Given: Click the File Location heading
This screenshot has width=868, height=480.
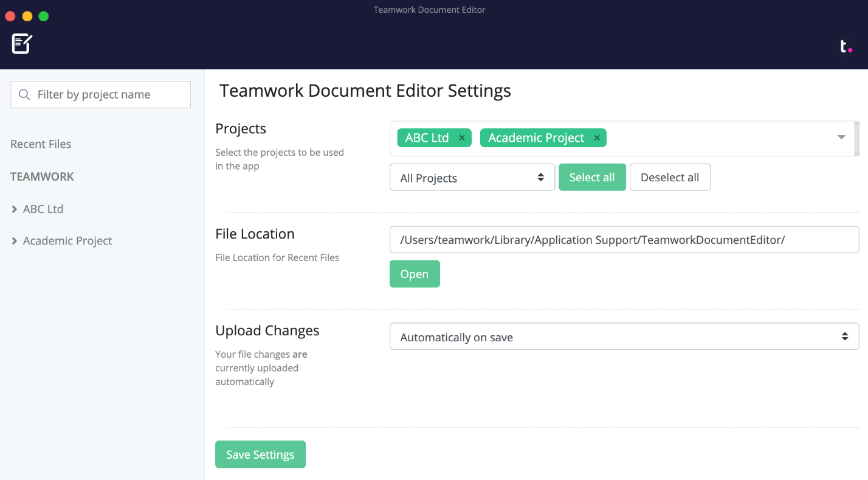Looking at the screenshot, I should coord(255,234).
